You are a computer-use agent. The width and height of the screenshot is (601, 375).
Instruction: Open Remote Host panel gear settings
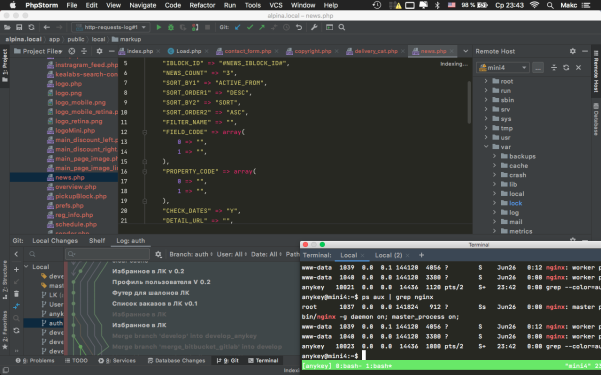pyautogui.click(x=573, y=51)
